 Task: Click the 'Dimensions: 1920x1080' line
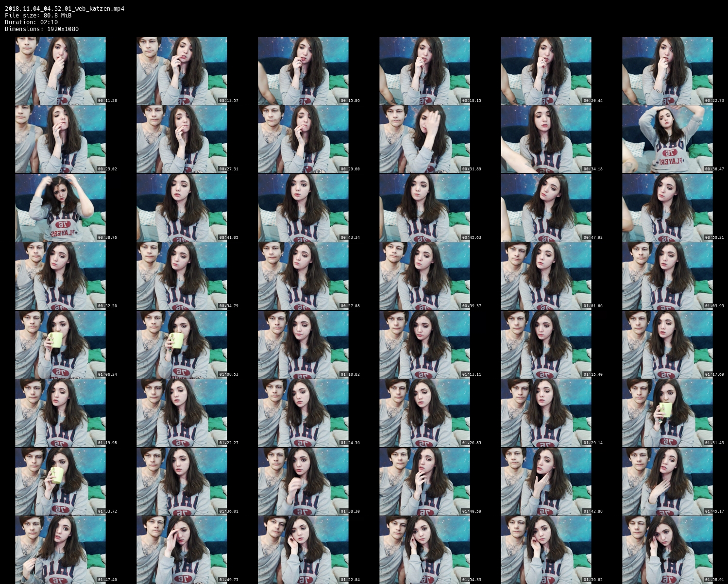(x=42, y=29)
